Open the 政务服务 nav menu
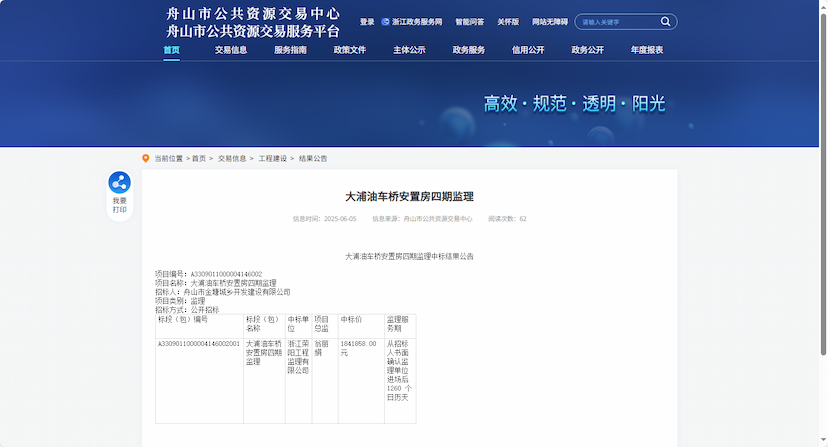Viewport: 828px width, 447px height. pyautogui.click(x=468, y=50)
